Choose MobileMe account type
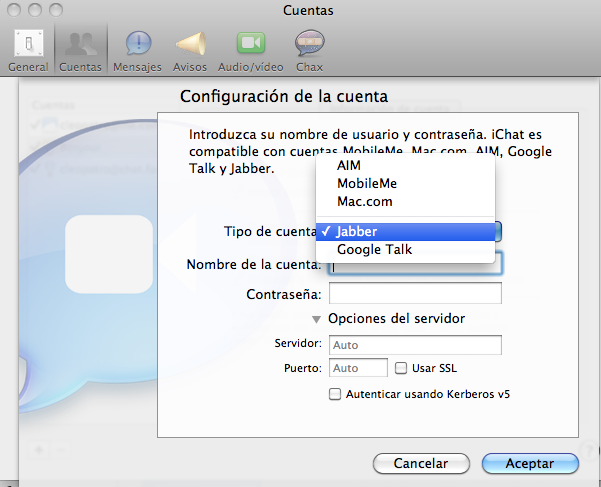 pyautogui.click(x=405, y=184)
